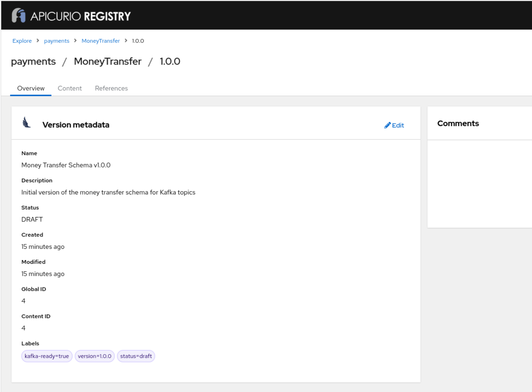The image size is (532, 392).
Task: Click the Created '15 minutes ago' value
Action: [43, 247]
